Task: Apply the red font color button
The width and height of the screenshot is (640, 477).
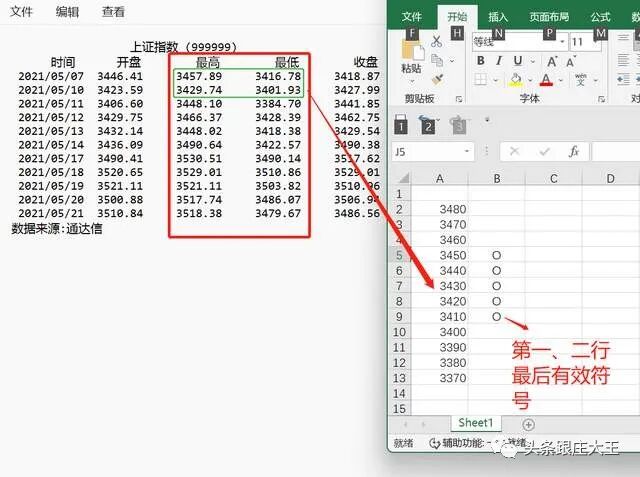Action: 546,79
